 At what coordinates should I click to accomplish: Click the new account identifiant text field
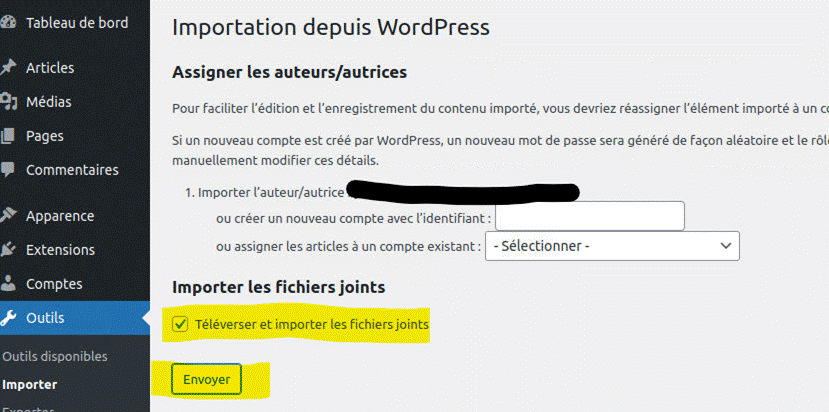pos(590,216)
